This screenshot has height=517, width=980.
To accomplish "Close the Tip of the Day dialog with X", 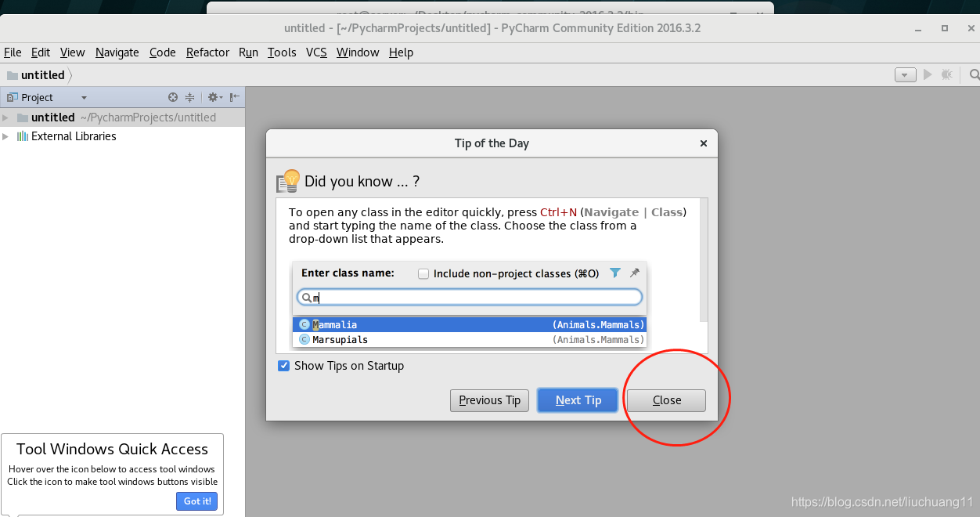I will point(704,143).
